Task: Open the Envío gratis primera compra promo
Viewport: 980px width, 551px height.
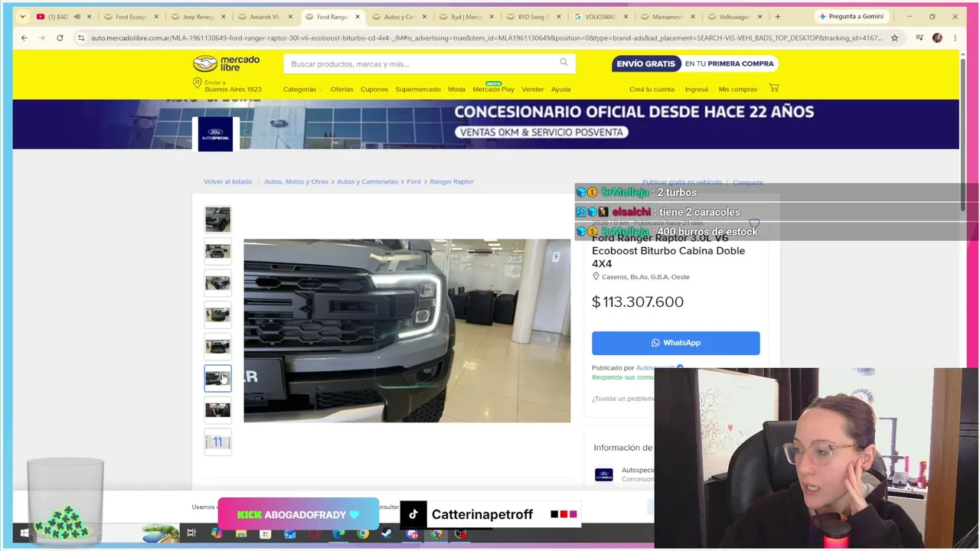Action: [695, 64]
